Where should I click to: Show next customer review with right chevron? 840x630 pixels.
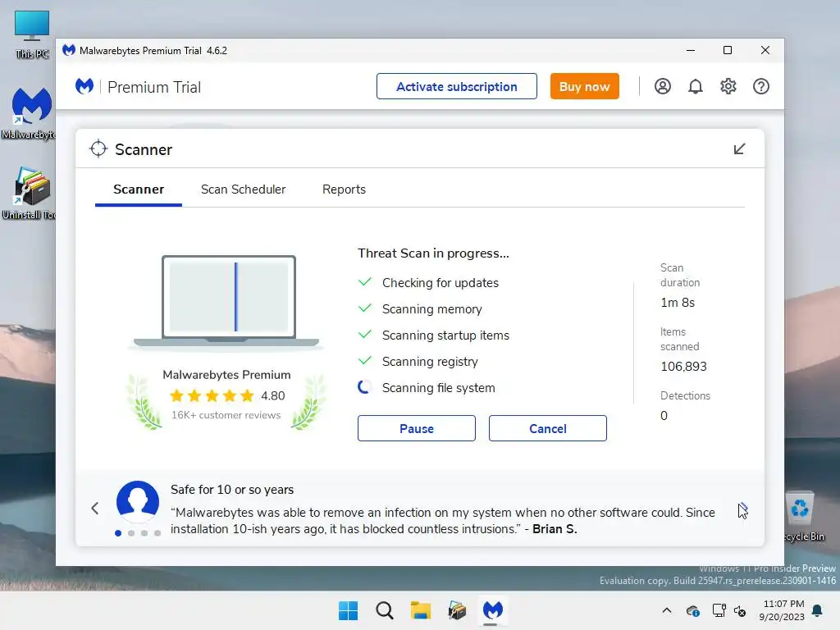pos(743,509)
